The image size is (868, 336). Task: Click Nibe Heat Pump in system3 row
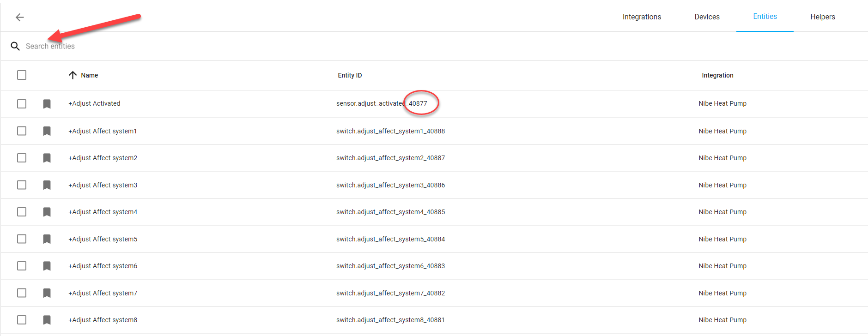point(722,185)
